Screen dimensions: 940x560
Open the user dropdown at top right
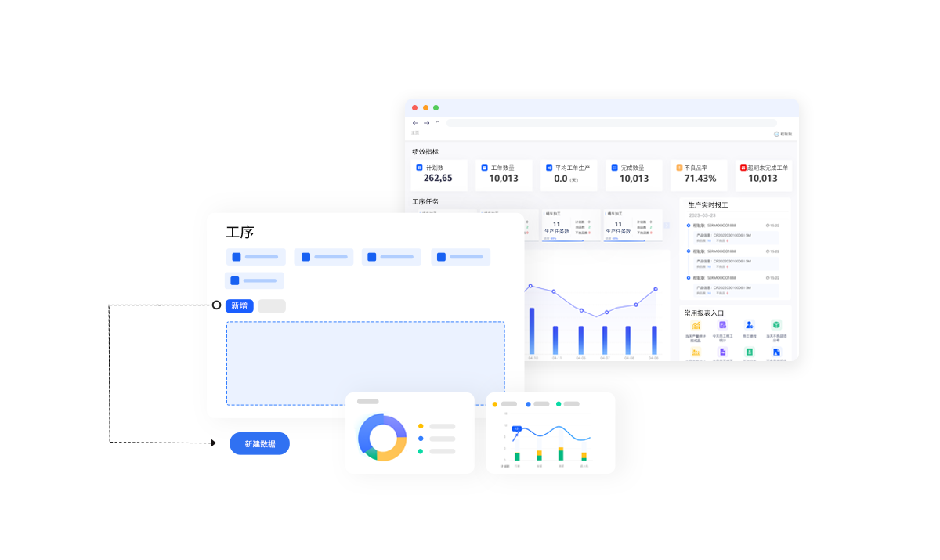click(x=783, y=134)
